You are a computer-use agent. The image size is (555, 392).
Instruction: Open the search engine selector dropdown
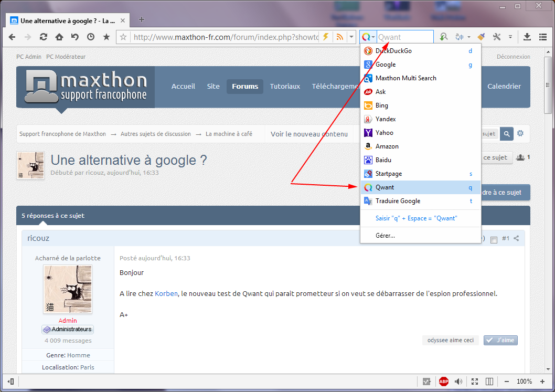coord(368,37)
